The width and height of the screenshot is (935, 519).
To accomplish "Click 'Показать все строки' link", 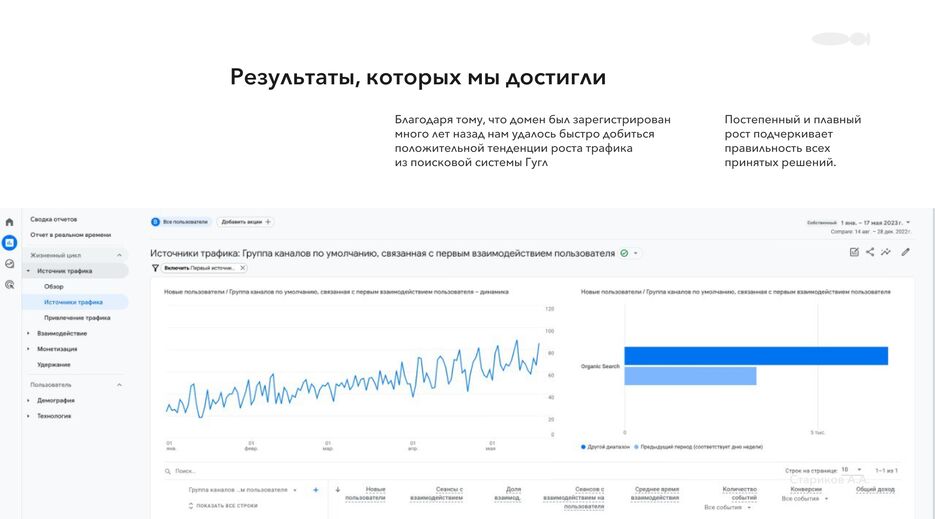I will pyautogui.click(x=227, y=506).
